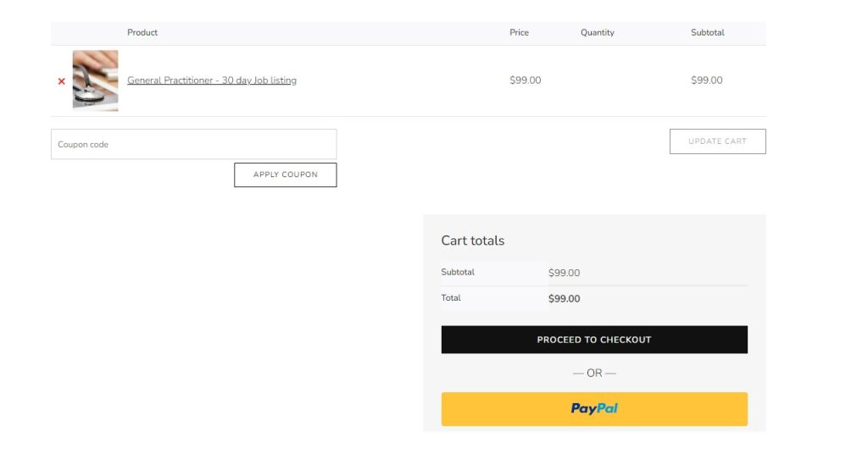Focus the Coupon code input field
Screen dimensions: 868x454
pyautogui.click(x=193, y=144)
